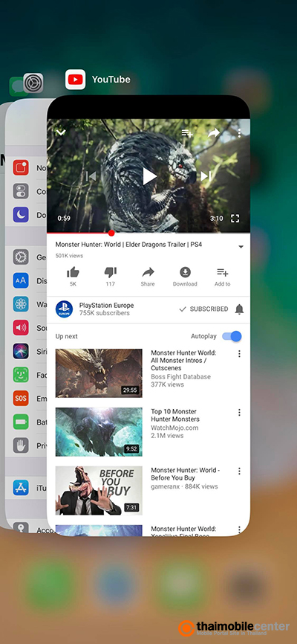
Task: Dislike the video with thumbs down
Action: coord(111,272)
